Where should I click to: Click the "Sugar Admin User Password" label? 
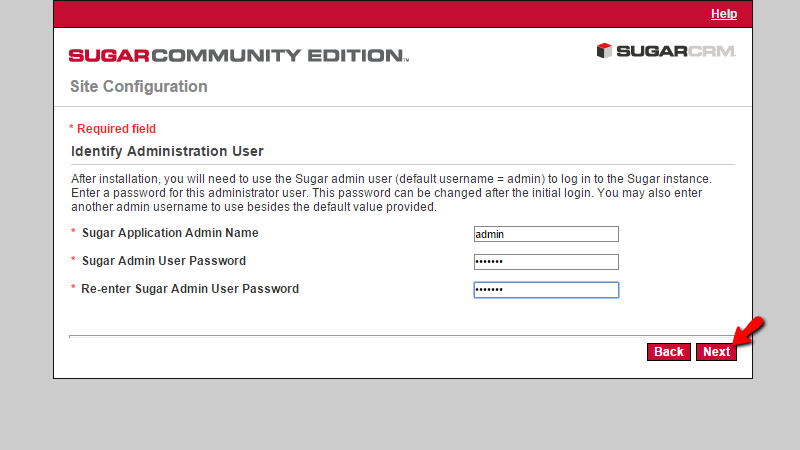164,261
